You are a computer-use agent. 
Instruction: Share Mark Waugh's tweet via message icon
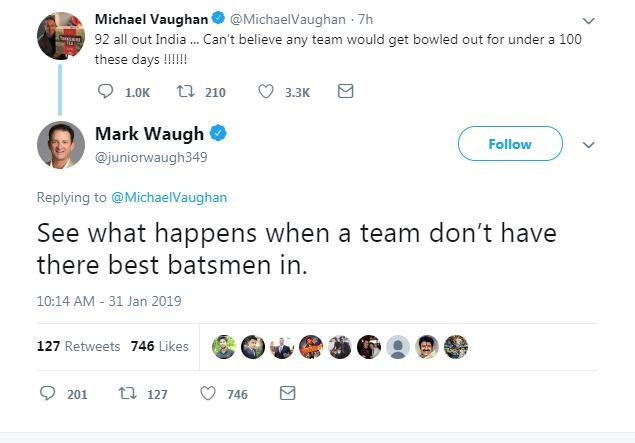pos(287,394)
